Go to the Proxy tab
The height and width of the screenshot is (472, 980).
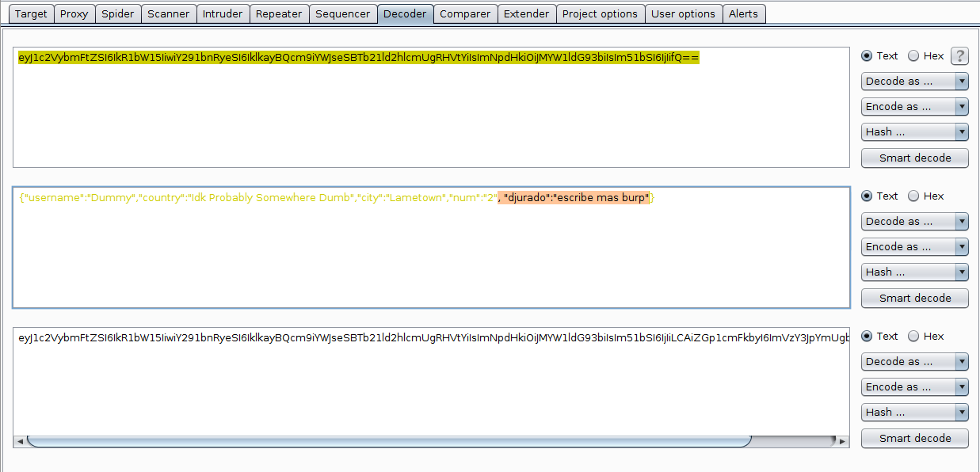[x=74, y=13]
